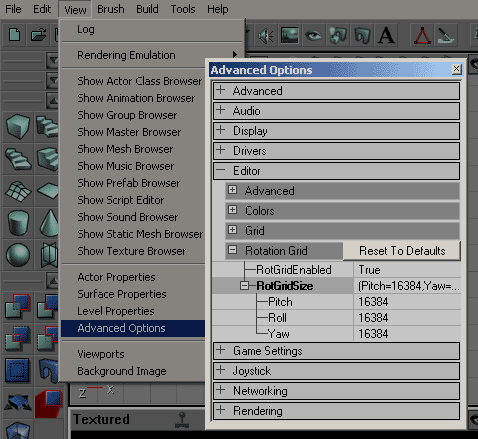The image size is (478, 439).
Task: Expand the Display category
Action: (221, 130)
